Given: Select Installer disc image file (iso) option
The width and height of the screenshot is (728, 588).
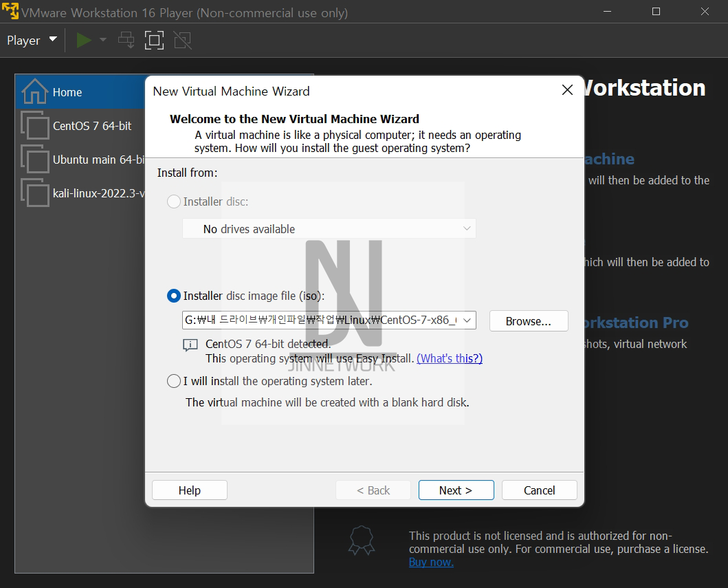Looking at the screenshot, I should click(x=174, y=296).
